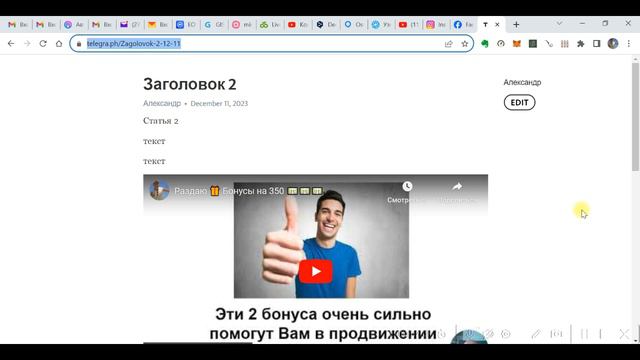The image size is (640, 360).
Task: Play the embedded YouTube video
Action: [x=316, y=271]
